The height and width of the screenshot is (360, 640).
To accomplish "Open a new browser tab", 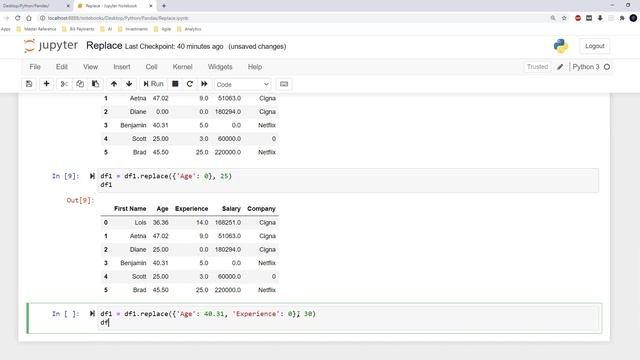I will (x=164, y=6).
